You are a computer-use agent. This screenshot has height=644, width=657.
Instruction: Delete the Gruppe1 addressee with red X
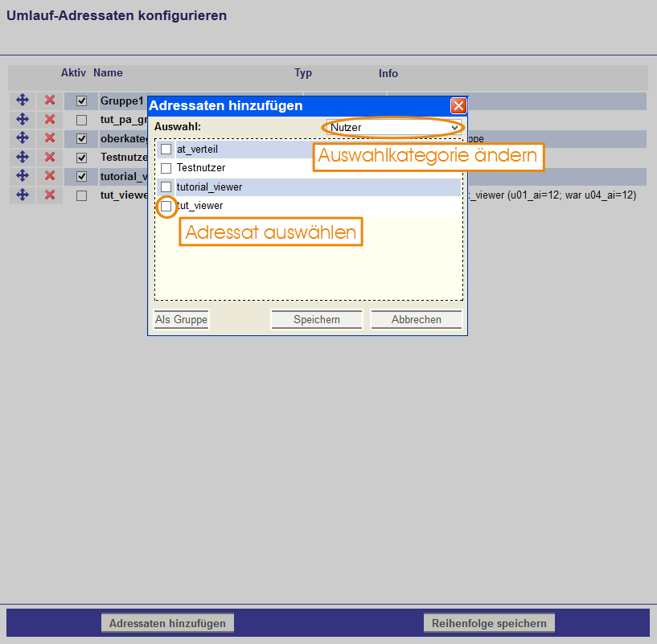pos(50,100)
